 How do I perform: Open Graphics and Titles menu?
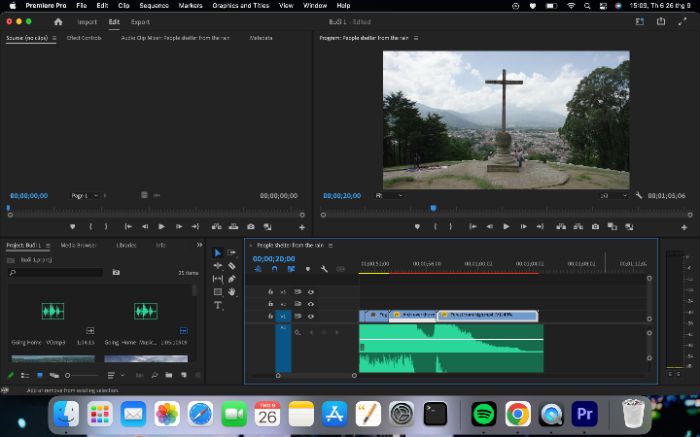coord(241,5)
